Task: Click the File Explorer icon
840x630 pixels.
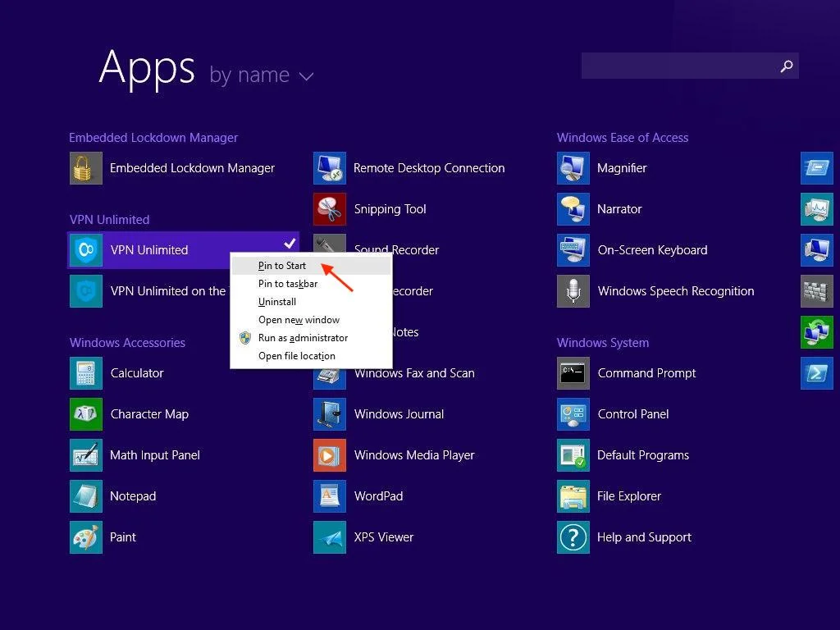Action: (573, 496)
